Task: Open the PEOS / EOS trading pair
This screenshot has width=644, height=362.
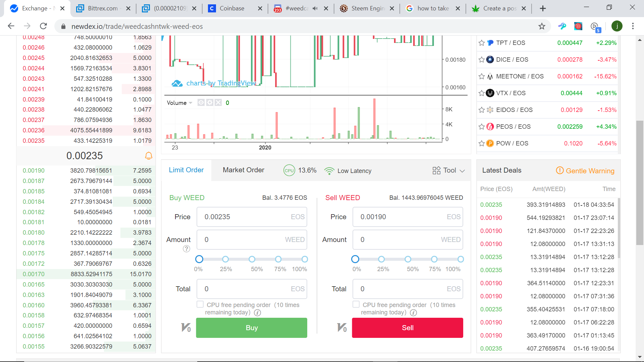Action: tap(547, 127)
